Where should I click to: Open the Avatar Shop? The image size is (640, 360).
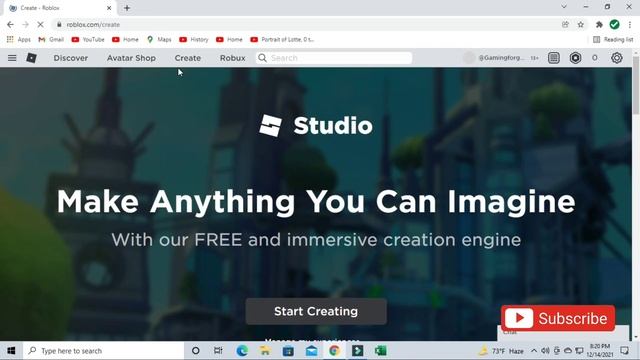pos(131,58)
